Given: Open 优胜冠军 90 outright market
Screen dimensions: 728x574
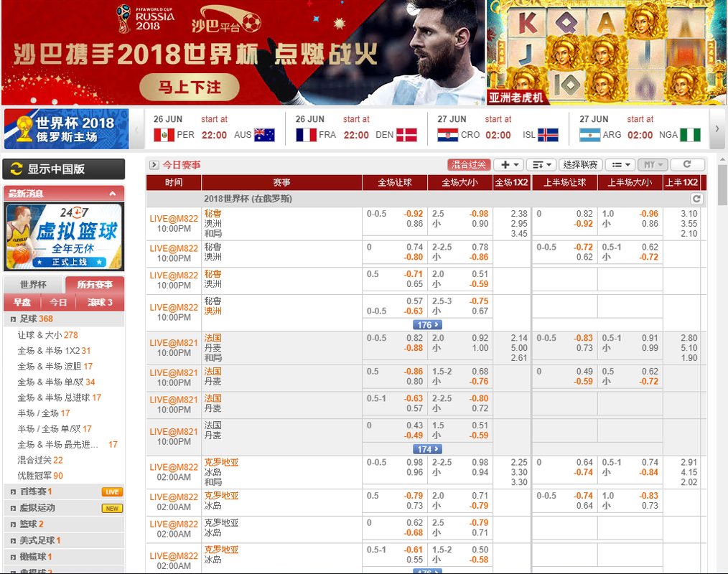Looking at the screenshot, I should pyautogui.click(x=40, y=476).
